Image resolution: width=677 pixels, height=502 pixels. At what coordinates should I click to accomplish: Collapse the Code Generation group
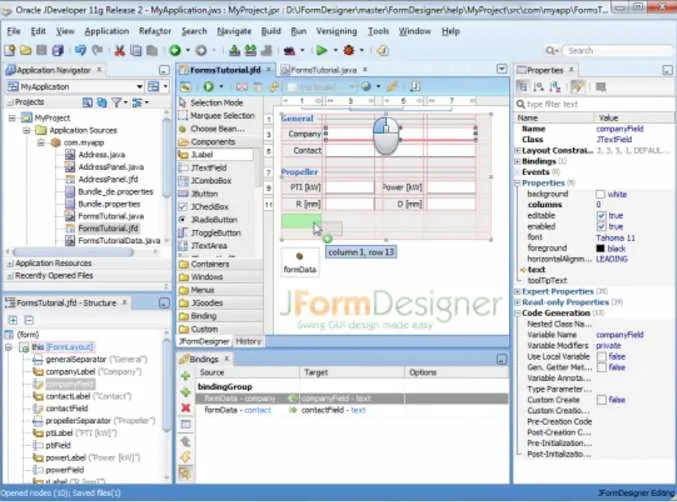click(x=517, y=313)
